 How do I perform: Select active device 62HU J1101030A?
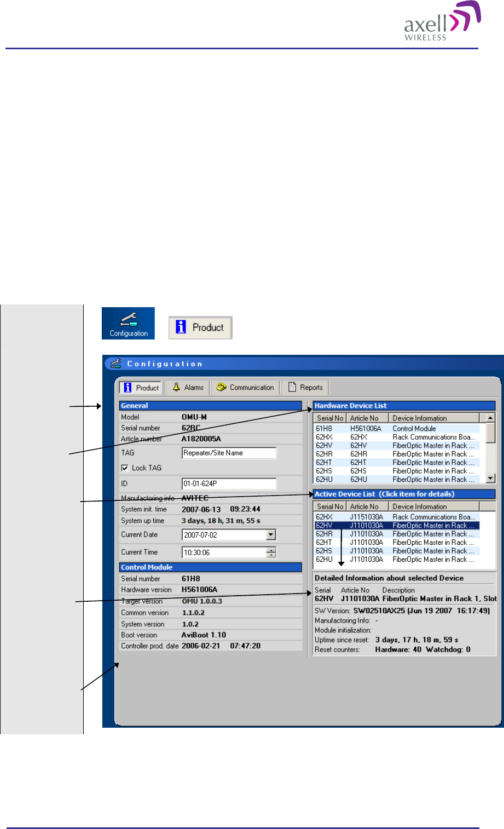point(396,560)
